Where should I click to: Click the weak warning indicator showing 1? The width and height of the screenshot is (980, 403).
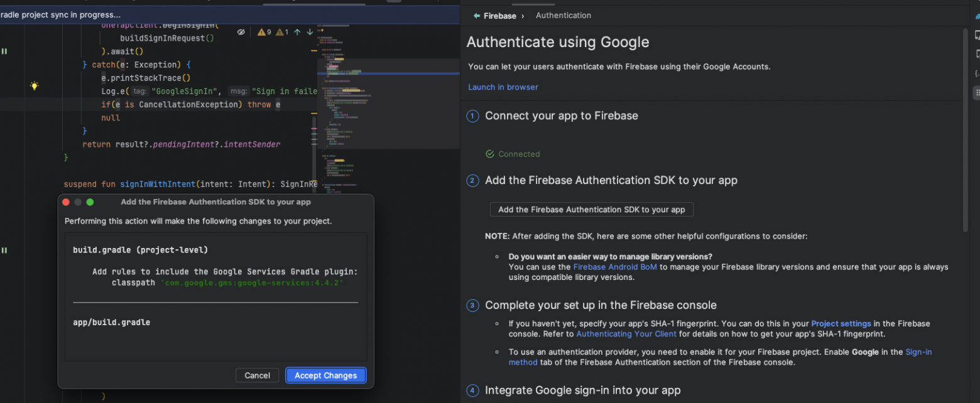tap(281, 31)
